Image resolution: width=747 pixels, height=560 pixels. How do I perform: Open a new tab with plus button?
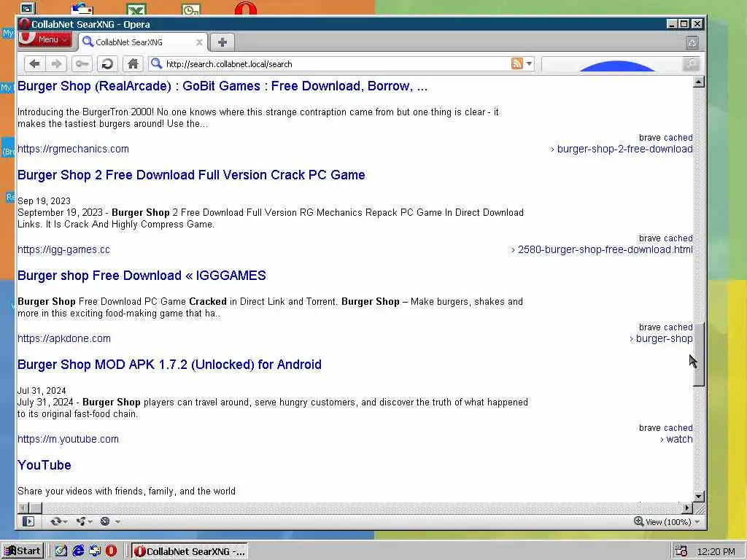[222, 42]
